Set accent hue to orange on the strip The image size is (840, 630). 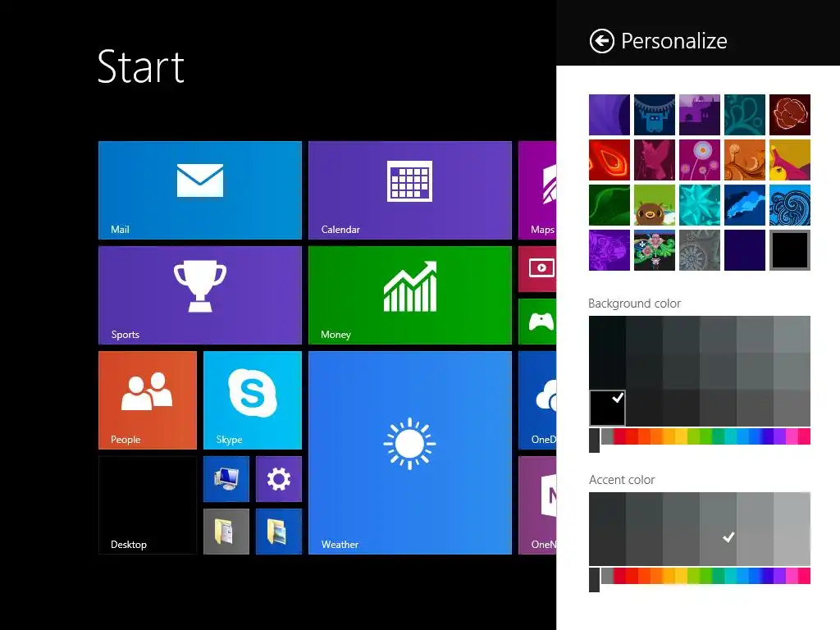pyautogui.click(x=657, y=576)
